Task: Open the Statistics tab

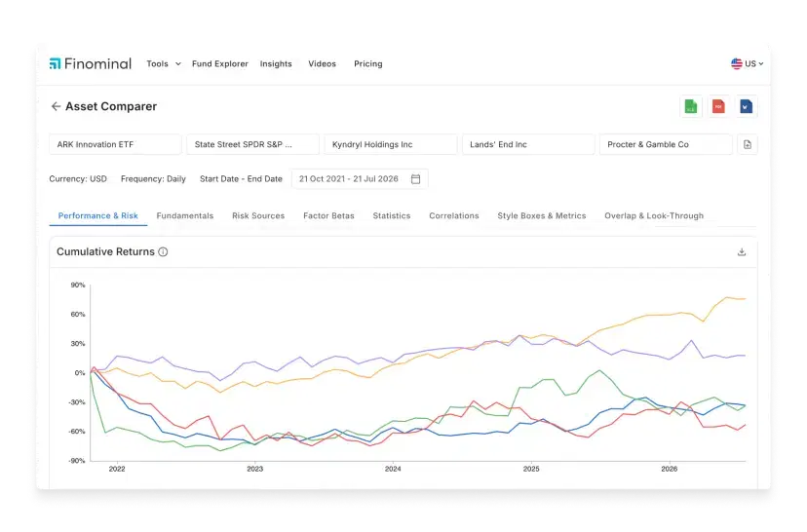Action: (392, 215)
